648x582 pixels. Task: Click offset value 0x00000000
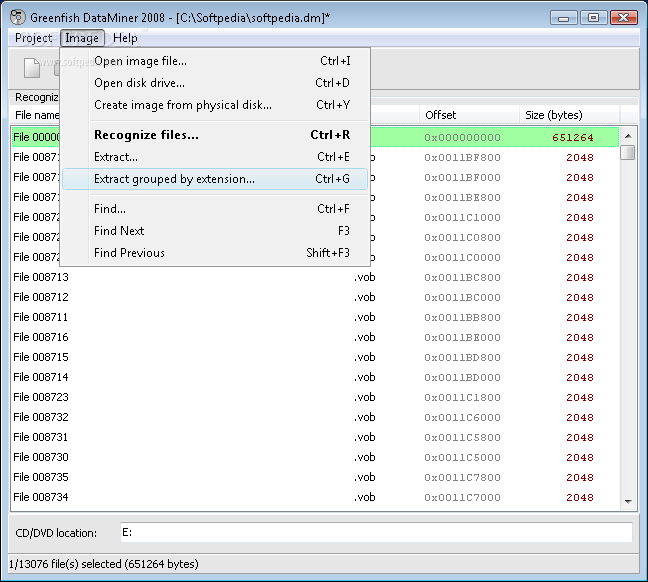point(462,138)
